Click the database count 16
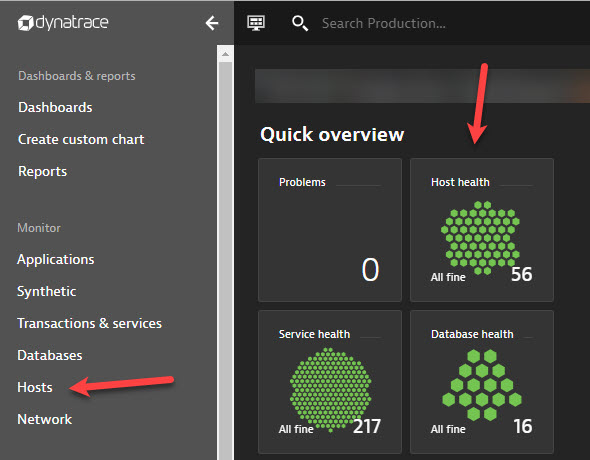 pyautogui.click(x=523, y=426)
